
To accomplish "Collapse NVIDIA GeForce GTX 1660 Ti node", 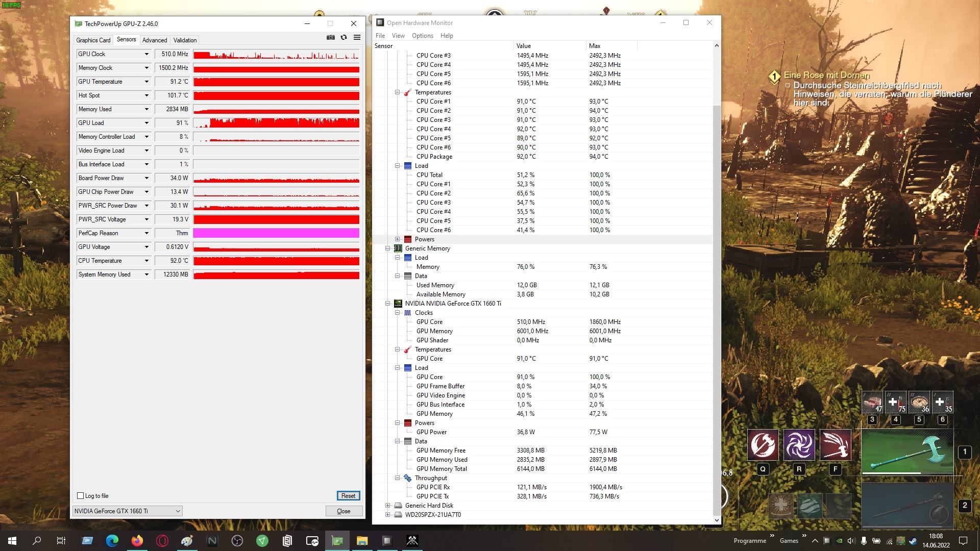I will [x=387, y=304].
